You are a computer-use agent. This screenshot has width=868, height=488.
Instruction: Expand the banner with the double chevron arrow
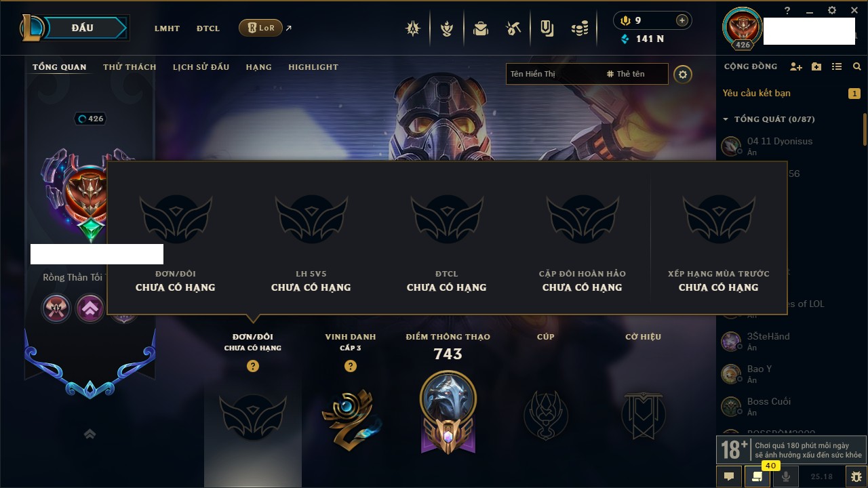tap(90, 434)
